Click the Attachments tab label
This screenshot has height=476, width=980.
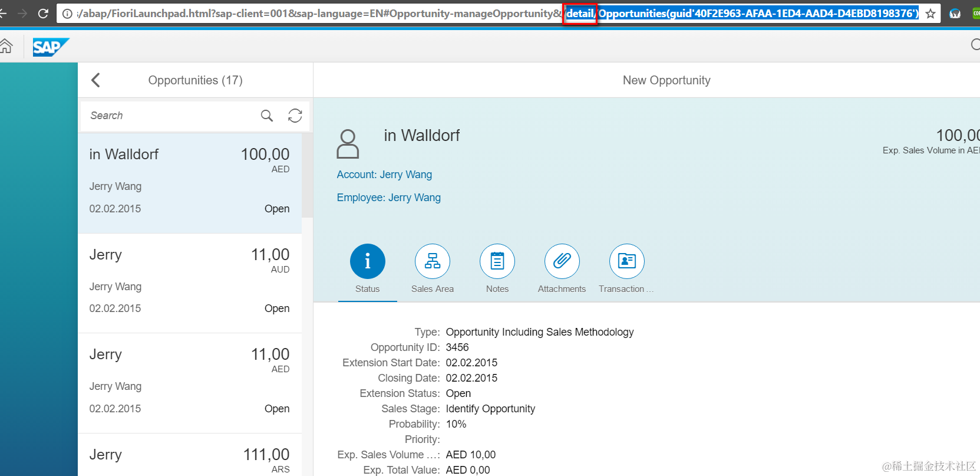562,289
